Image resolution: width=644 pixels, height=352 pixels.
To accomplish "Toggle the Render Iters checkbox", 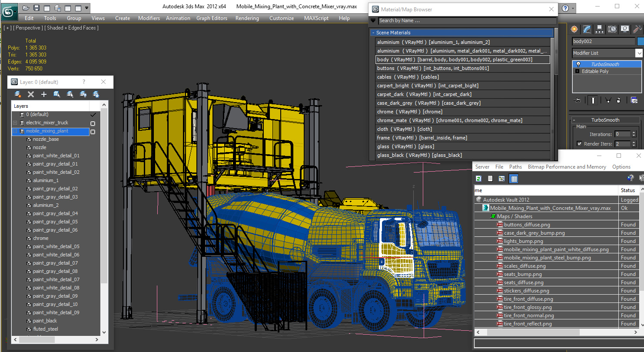I will (x=579, y=144).
